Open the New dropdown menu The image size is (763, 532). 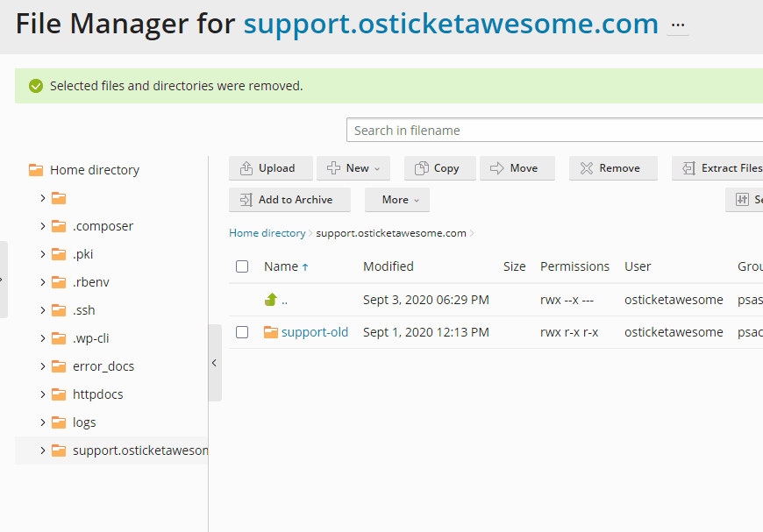[x=353, y=168]
